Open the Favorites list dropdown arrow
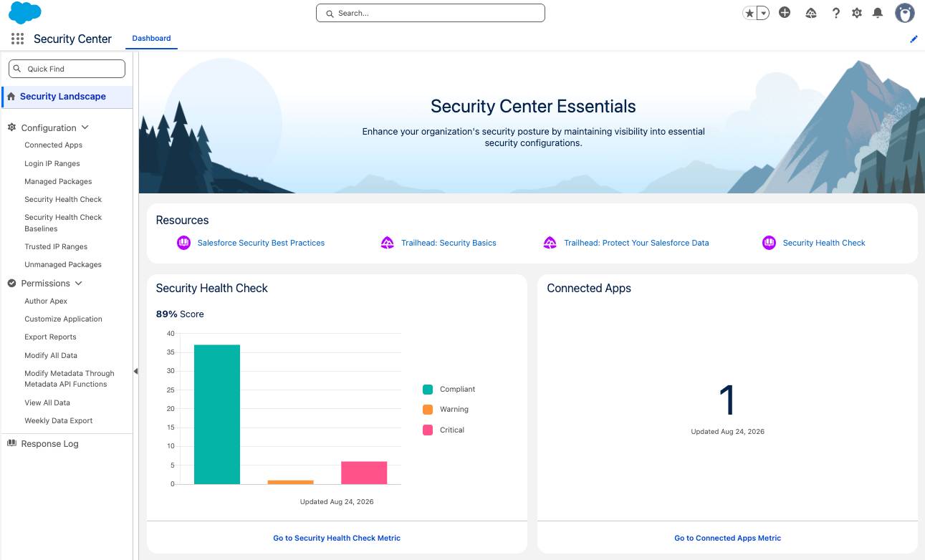 [763, 13]
